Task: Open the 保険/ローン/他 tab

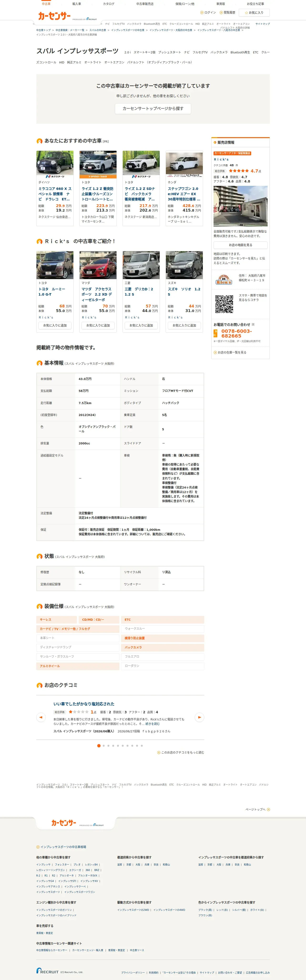Action: click(x=185, y=4)
